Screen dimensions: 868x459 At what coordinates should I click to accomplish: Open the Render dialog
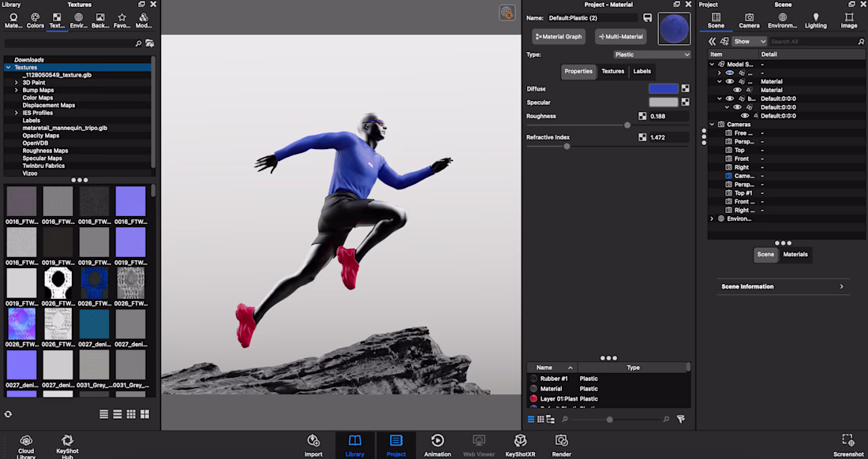point(561,443)
